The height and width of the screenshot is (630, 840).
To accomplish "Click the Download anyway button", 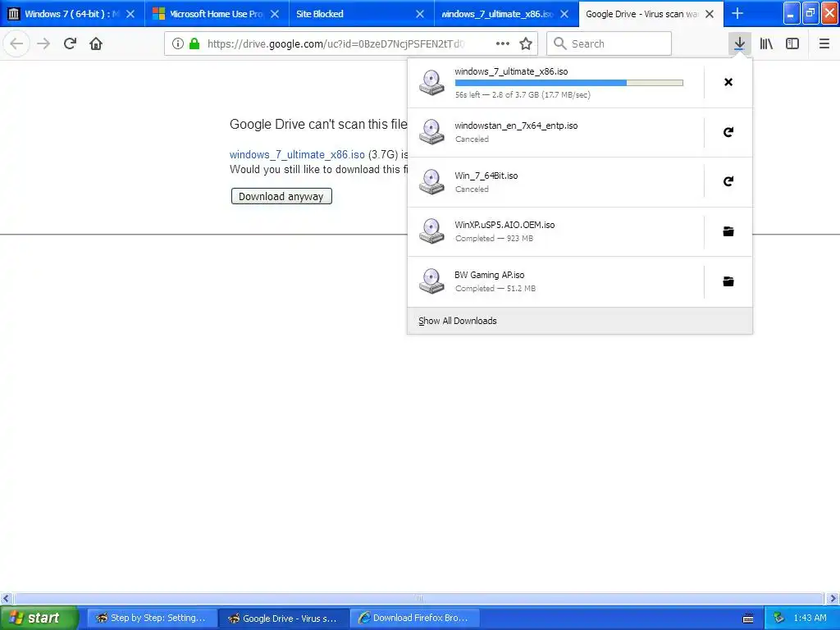I will click(x=281, y=196).
